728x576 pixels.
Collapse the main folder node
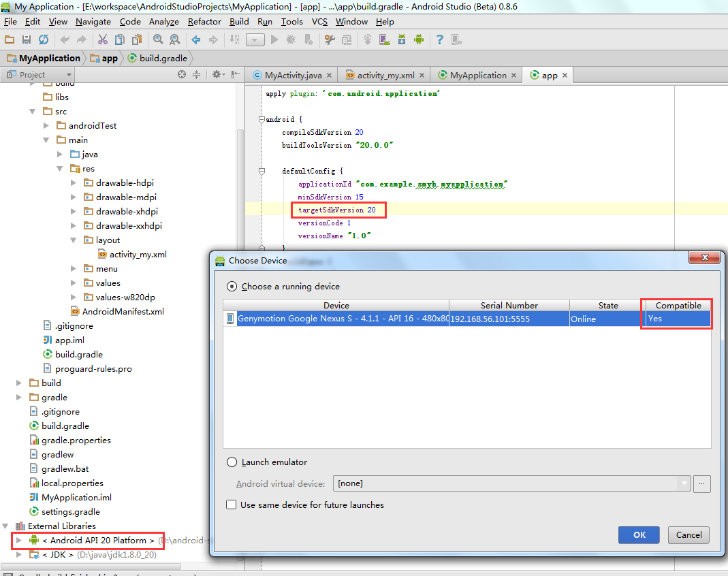[46, 140]
